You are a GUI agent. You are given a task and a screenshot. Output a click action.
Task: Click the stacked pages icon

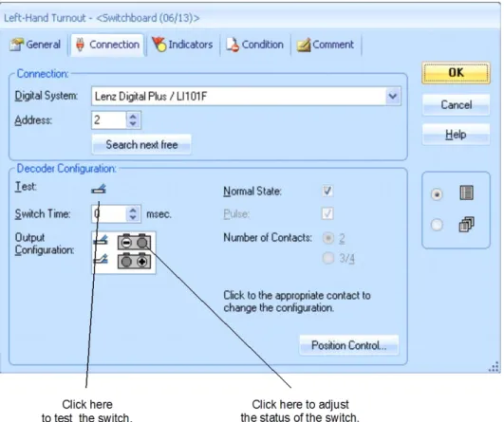[x=466, y=224]
